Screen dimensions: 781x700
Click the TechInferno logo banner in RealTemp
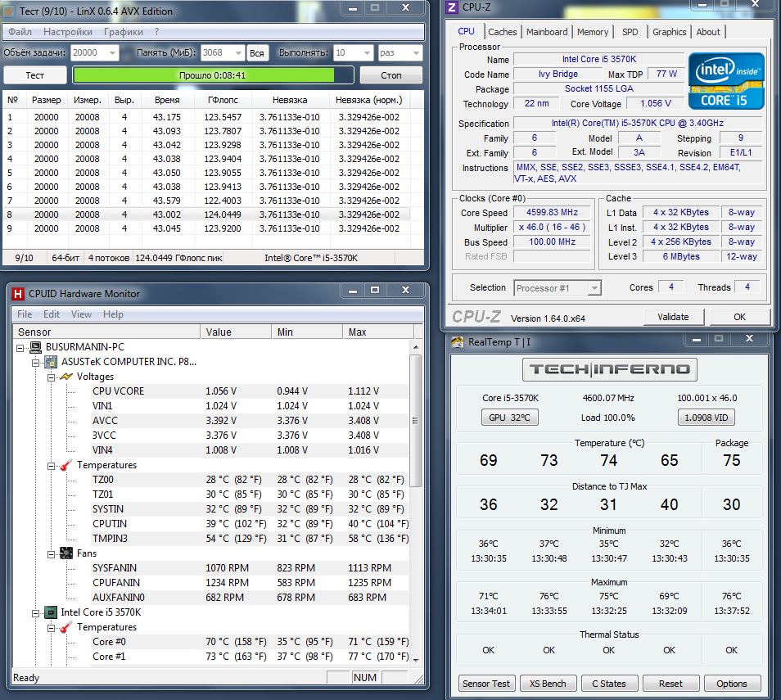click(609, 369)
